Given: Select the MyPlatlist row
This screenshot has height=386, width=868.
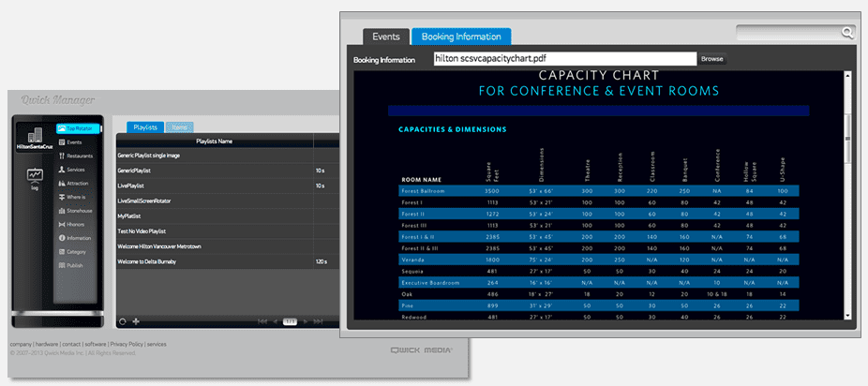Looking at the screenshot, I should [x=228, y=216].
